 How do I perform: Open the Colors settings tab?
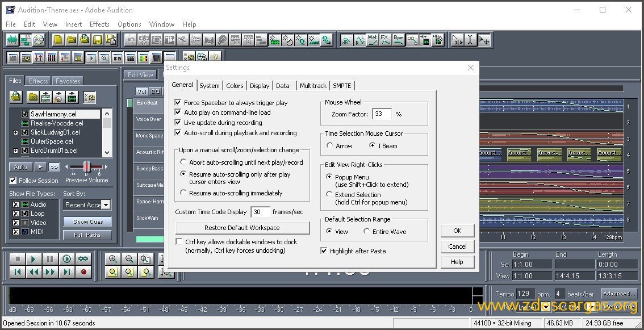pyautogui.click(x=235, y=85)
